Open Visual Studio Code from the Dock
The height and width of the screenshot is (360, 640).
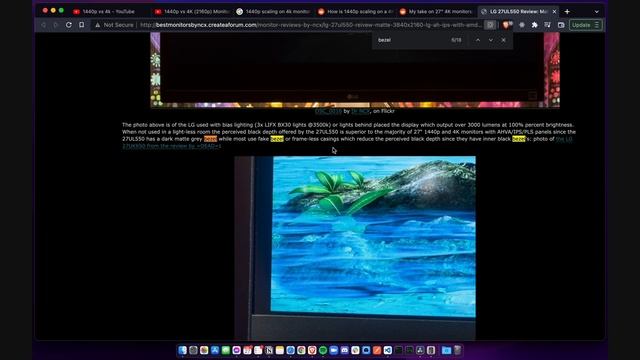point(388,350)
